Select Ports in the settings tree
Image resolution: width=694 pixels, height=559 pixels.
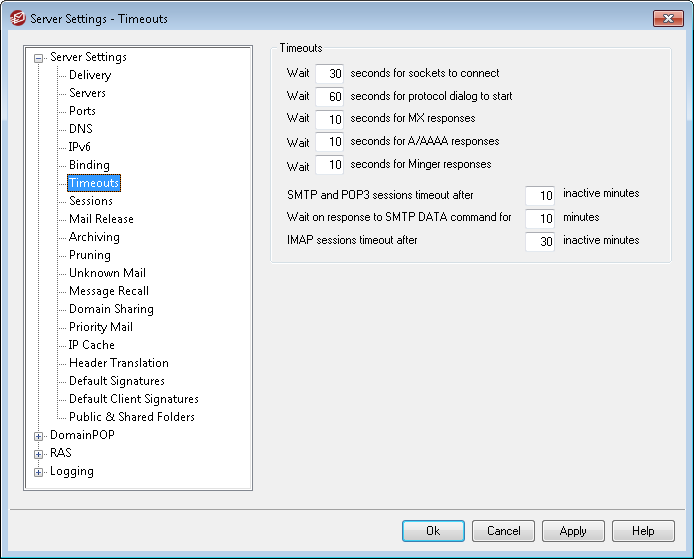(82, 111)
